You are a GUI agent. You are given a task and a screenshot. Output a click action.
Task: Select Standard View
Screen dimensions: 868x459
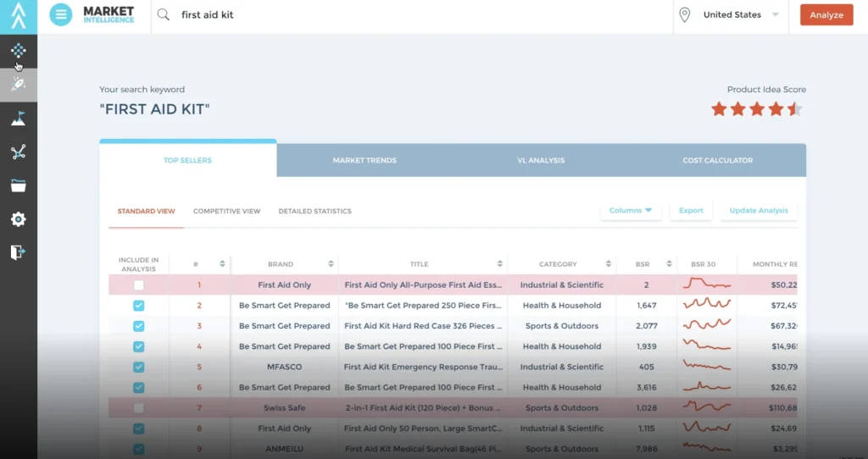(146, 211)
